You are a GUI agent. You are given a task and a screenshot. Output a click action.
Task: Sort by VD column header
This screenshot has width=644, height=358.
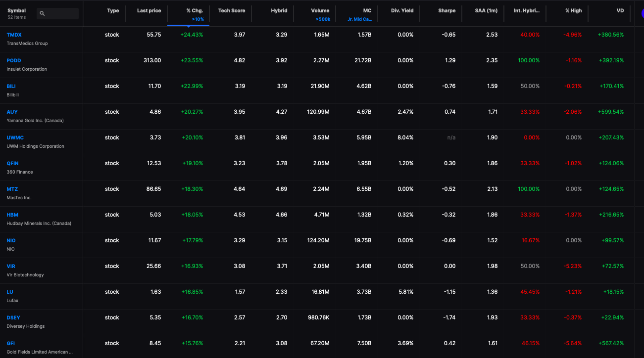pyautogui.click(x=620, y=10)
